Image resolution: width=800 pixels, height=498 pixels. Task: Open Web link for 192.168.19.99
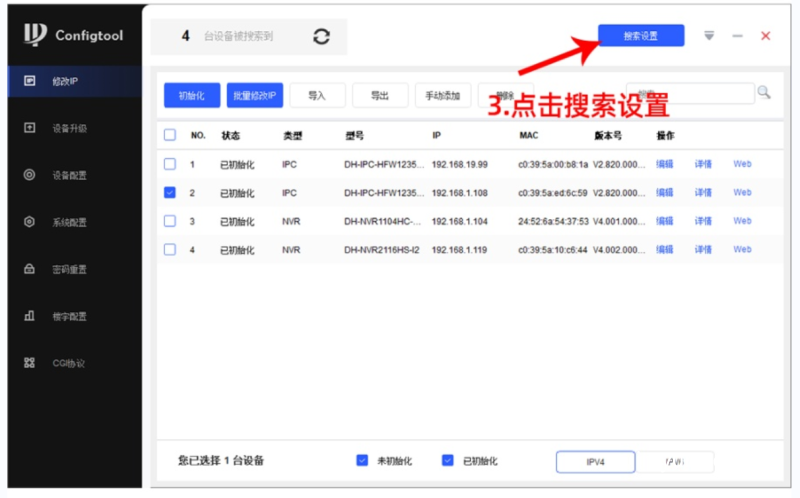(742, 164)
